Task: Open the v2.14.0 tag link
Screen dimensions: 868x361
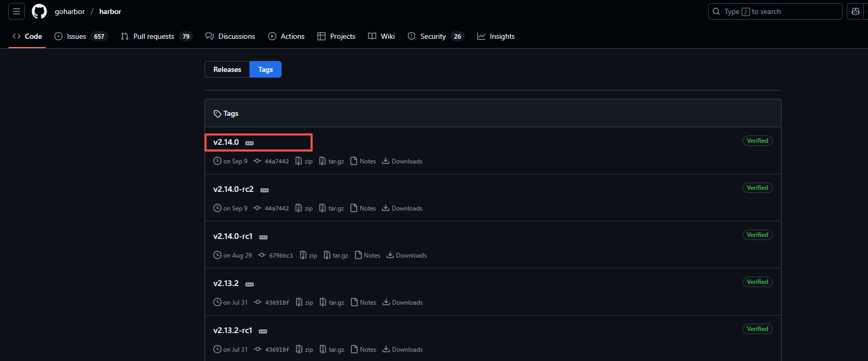Action: coord(226,142)
